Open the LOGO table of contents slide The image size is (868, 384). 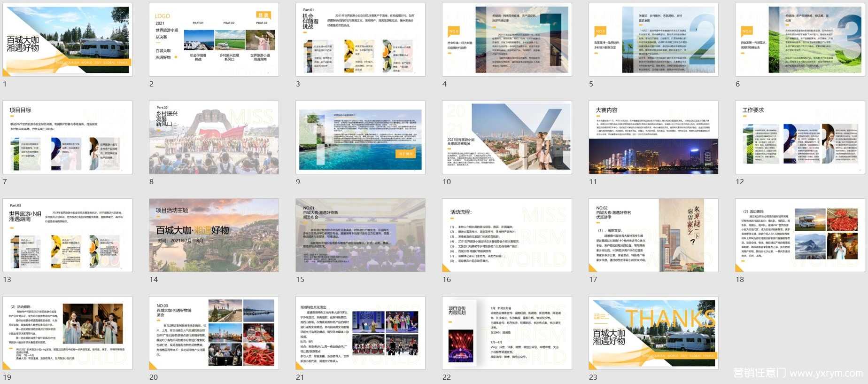tap(214, 40)
